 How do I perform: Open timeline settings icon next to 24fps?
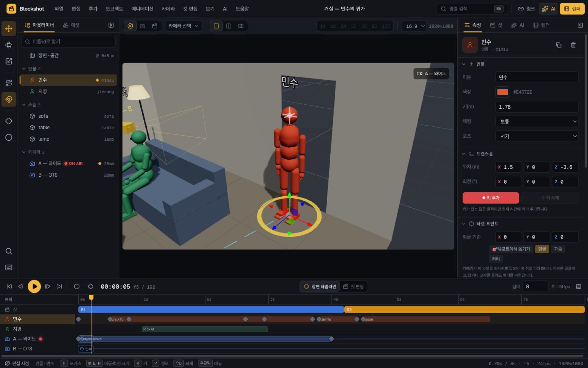[x=579, y=287]
